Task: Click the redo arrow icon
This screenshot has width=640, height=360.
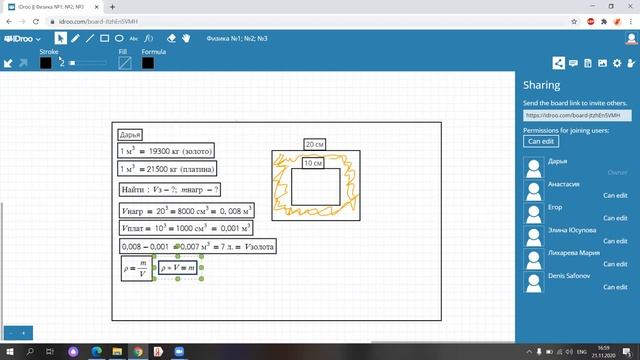Action: tap(23, 63)
